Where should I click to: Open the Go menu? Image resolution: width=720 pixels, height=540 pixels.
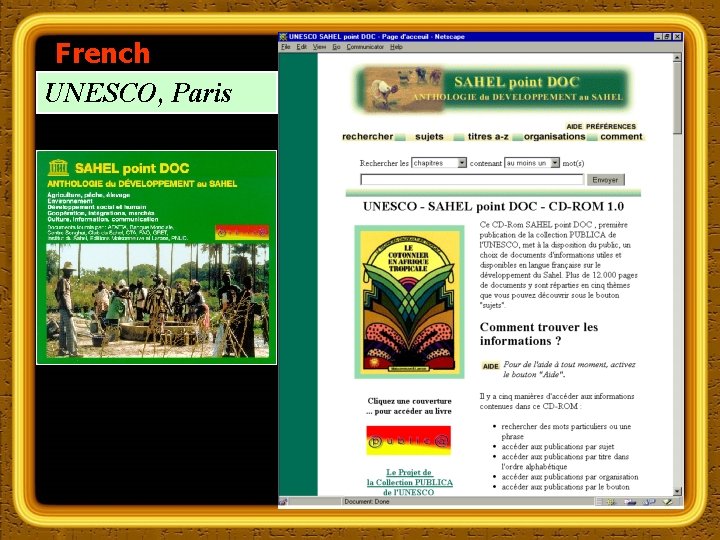(336, 47)
